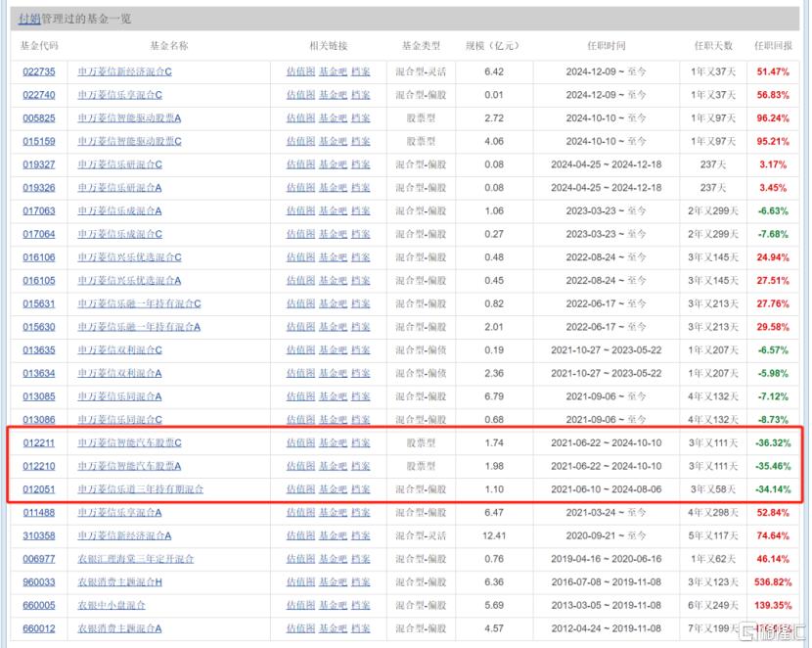Screen dimensions: 812x648
Task: Open fund code 960033
Action: (x=39, y=582)
